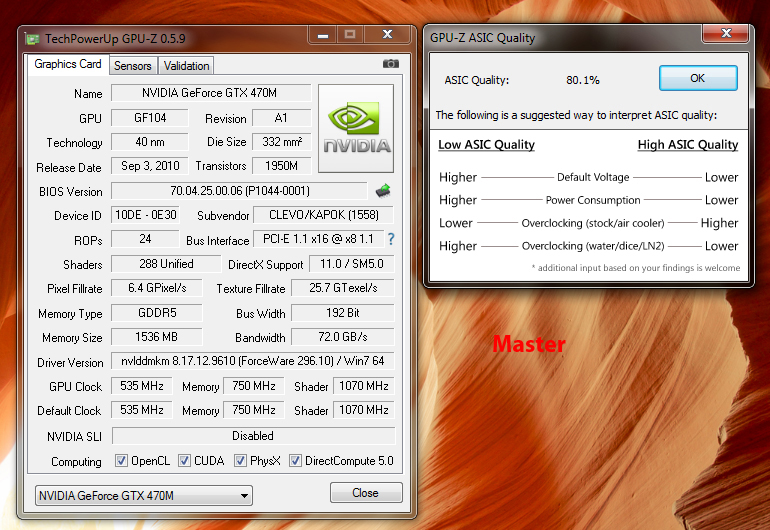Click the GPU-Z title bar app icon

32,39
